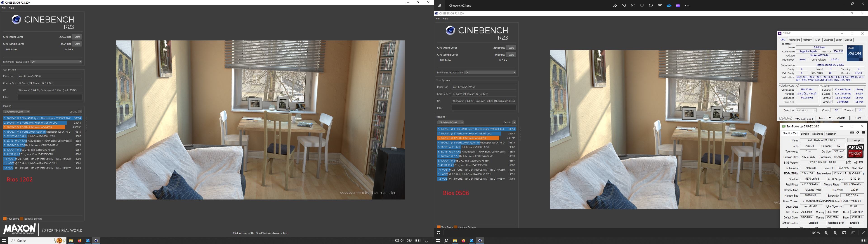This screenshot has width=868, height=244.
Task: Show hidden system tray icons
Action: tap(391, 241)
